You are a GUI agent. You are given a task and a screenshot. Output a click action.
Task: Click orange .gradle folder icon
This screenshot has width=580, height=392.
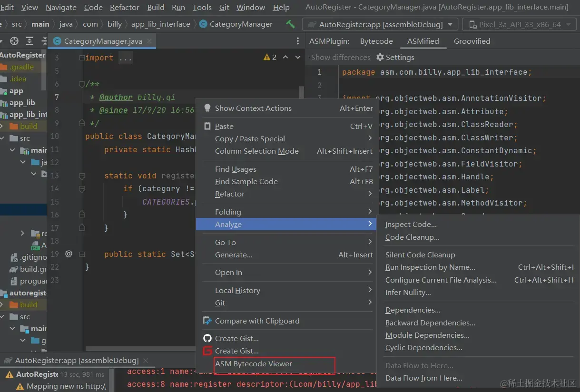(x=4, y=67)
